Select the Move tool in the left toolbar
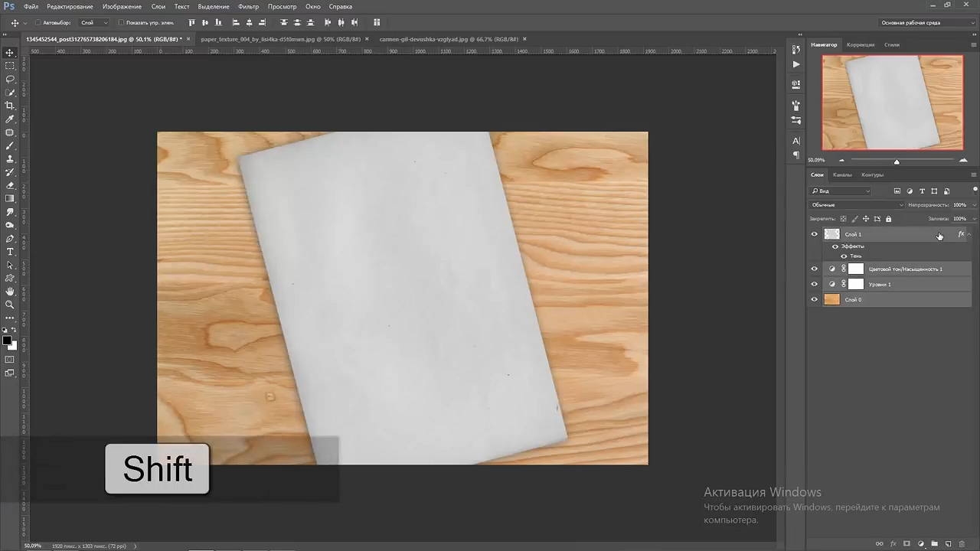The image size is (980, 551). [10, 53]
